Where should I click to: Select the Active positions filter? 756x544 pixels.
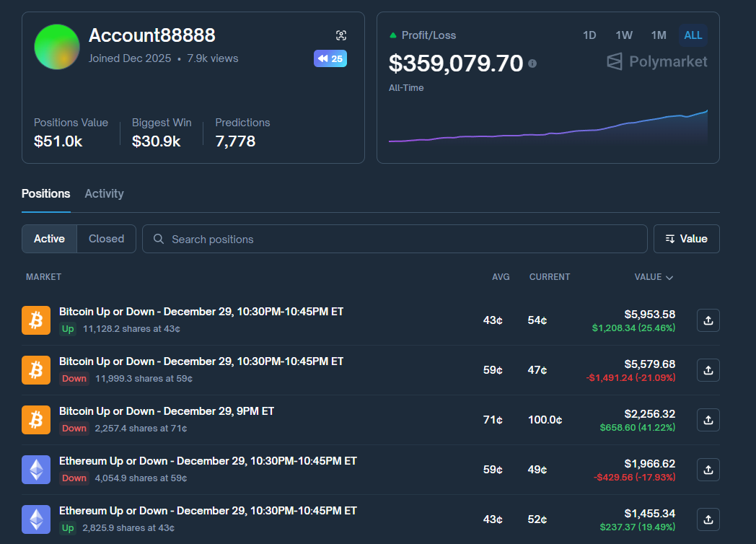point(48,238)
